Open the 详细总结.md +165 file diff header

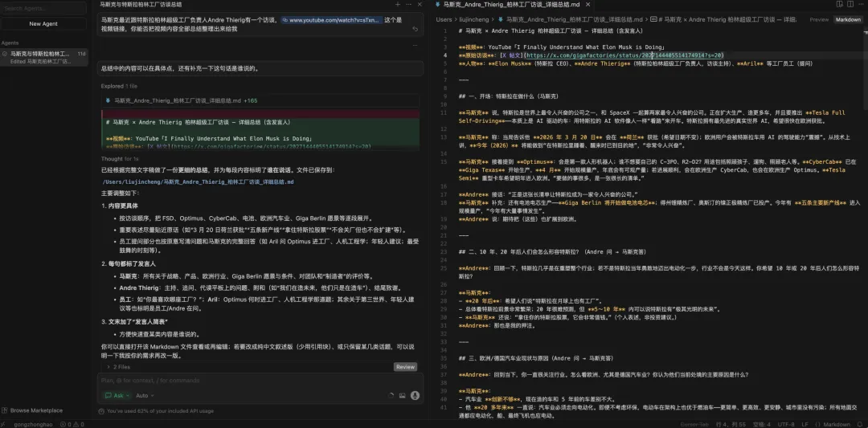(260, 100)
